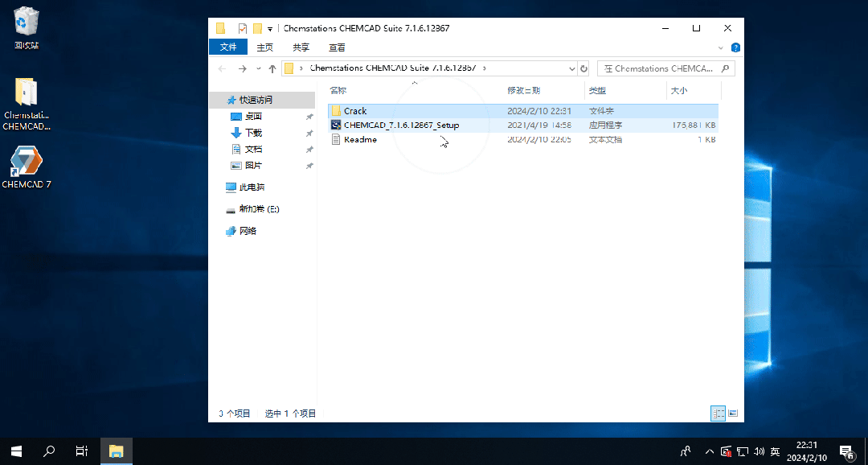Open 下载 in the navigation pane
The height and width of the screenshot is (465, 868).
point(253,133)
